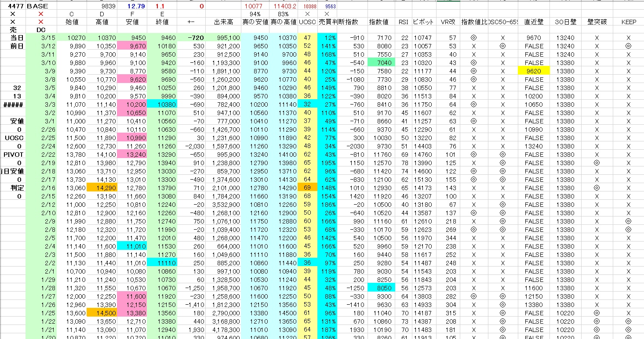The image size is (644, 339).
Task: Select the 4,178,300 volume cell
Action: pos(223,330)
